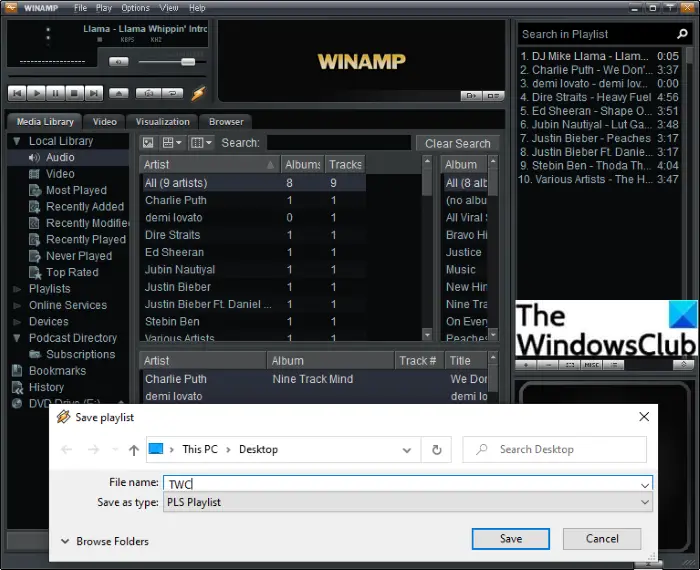Open History in the library tree
The width and height of the screenshot is (700, 570).
click(46, 387)
